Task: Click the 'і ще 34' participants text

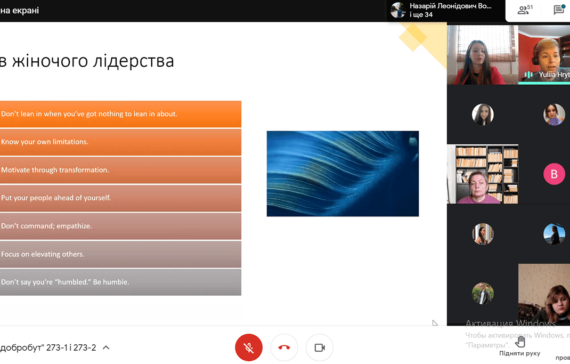Action: [421, 15]
